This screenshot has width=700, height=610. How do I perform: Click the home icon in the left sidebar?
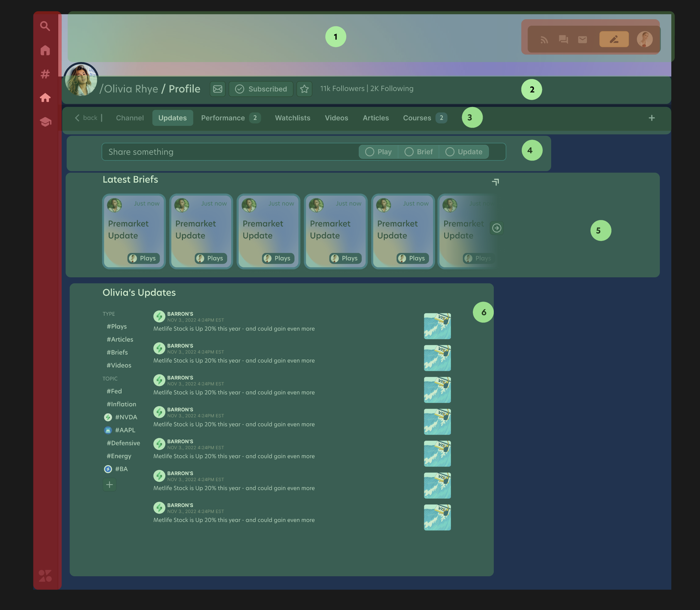(x=45, y=50)
